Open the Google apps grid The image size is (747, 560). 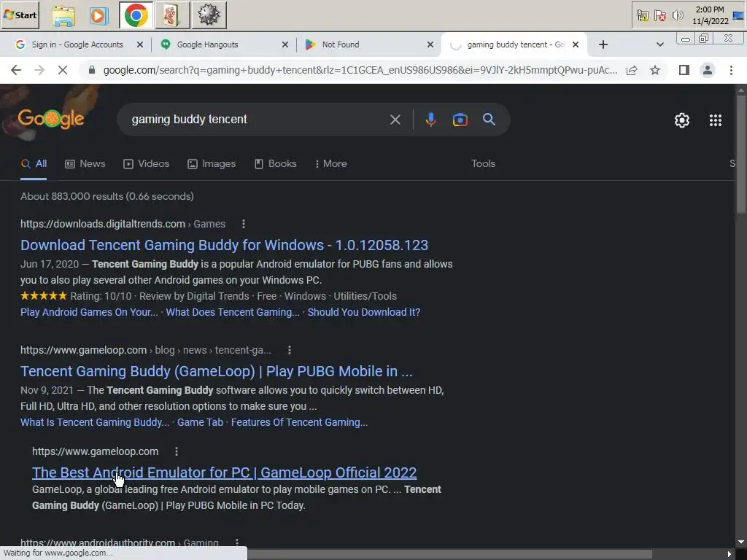(x=715, y=120)
